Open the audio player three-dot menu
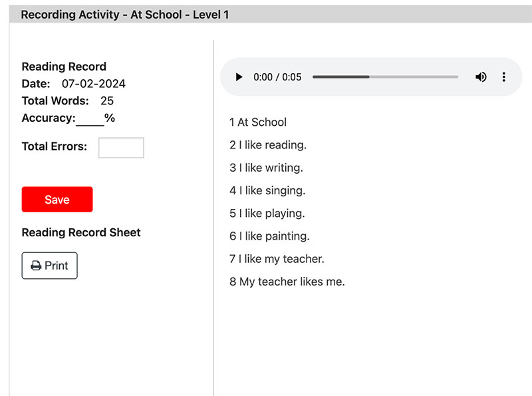Image resolution: width=532 pixels, height=396 pixels. click(503, 77)
